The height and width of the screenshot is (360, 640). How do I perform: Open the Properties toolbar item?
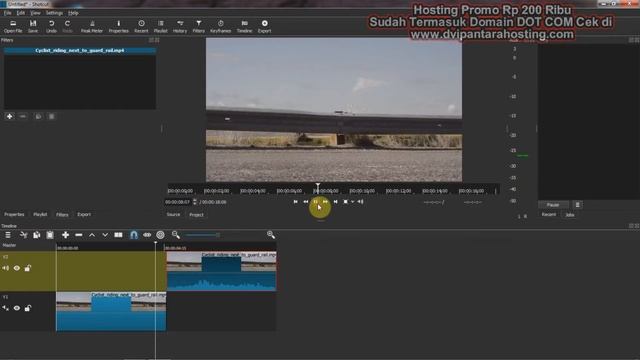click(x=119, y=27)
